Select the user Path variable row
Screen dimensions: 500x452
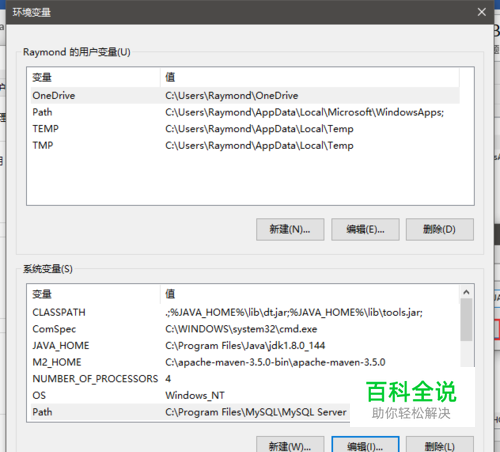coord(245,112)
